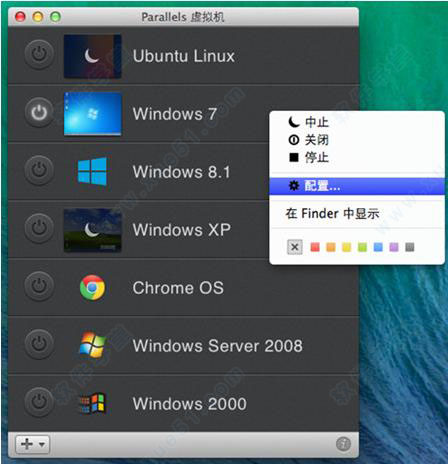Toggle power button for Ubuntu Linux

pyautogui.click(x=39, y=54)
